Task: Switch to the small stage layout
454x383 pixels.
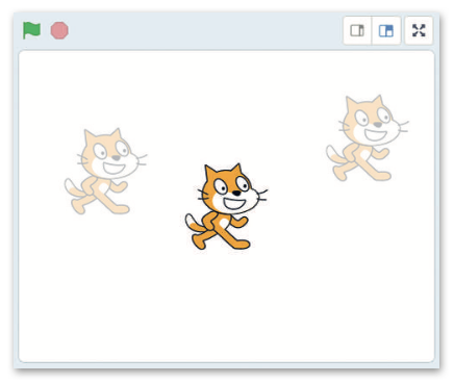Action: (357, 31)
